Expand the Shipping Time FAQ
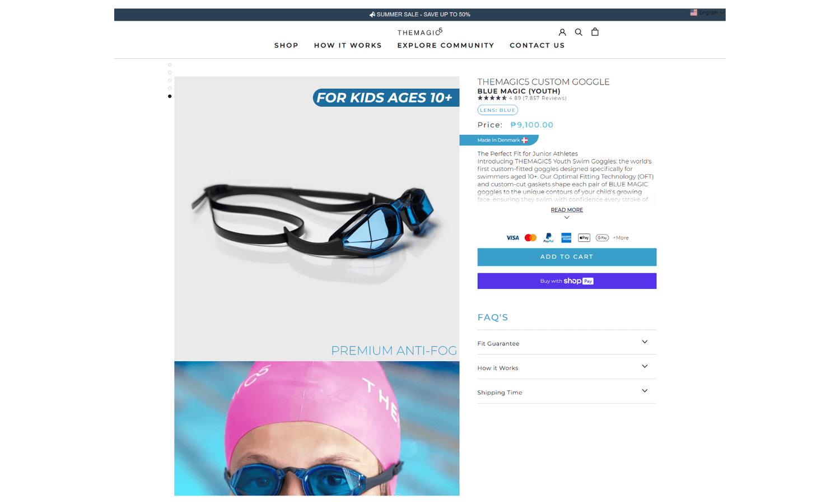 pos(567,392)
